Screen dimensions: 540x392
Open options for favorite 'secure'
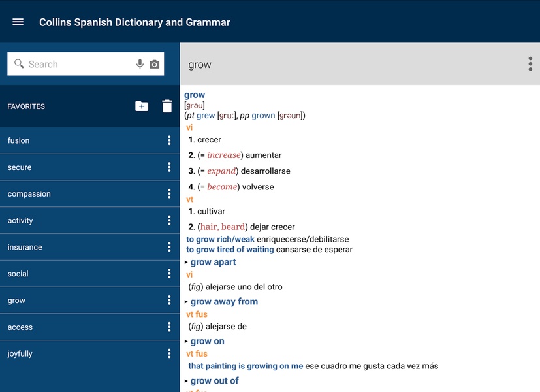pos(169,167)
